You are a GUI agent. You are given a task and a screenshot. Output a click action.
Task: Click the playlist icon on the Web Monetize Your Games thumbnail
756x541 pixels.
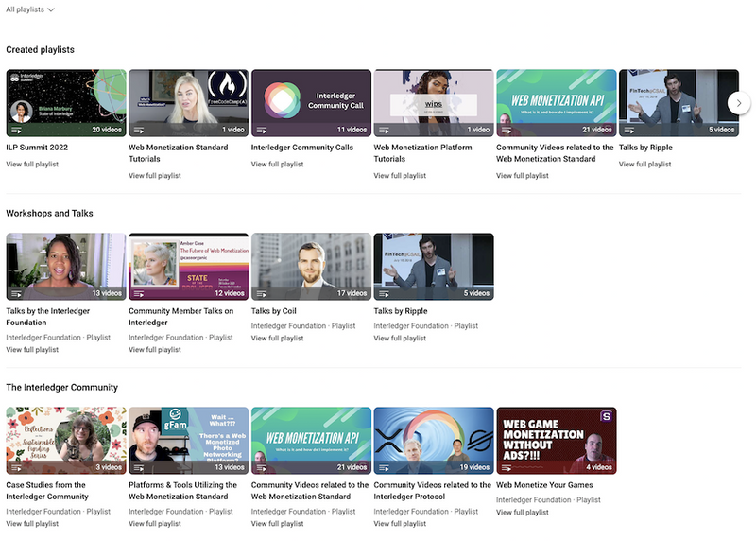(x=506, y=467)
